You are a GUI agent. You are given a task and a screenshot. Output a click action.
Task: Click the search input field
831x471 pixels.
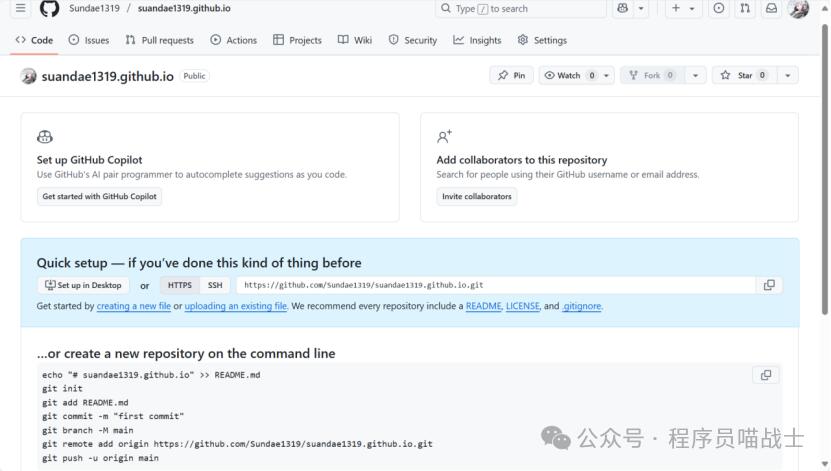pyautogui.click(x=521, y=8)
